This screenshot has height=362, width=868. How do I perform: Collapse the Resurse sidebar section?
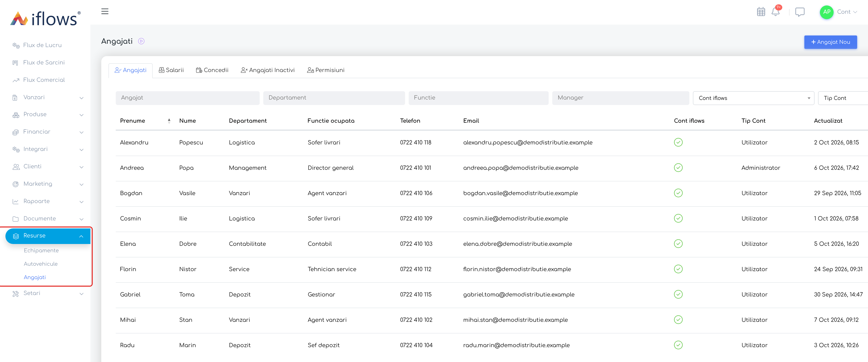48,235
